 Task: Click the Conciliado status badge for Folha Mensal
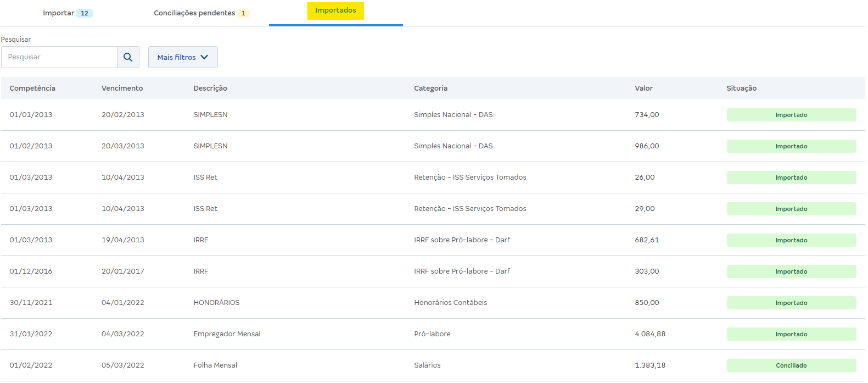(x=791, y=365)
